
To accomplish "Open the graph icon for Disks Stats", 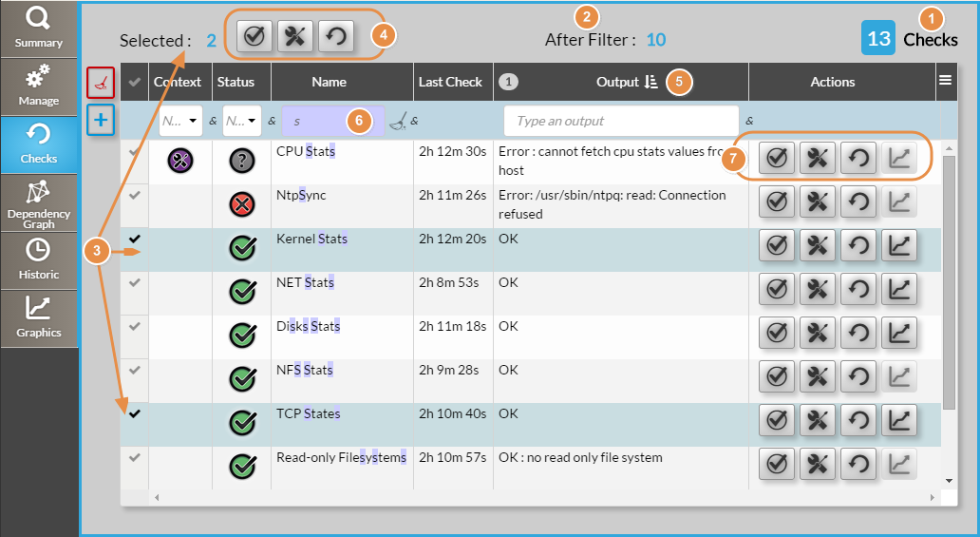I will 899,334.
